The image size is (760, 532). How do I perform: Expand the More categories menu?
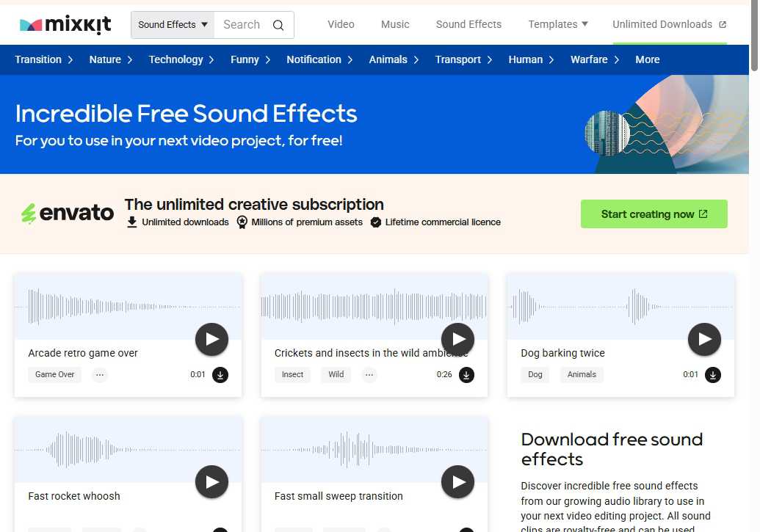coord(647,59)
